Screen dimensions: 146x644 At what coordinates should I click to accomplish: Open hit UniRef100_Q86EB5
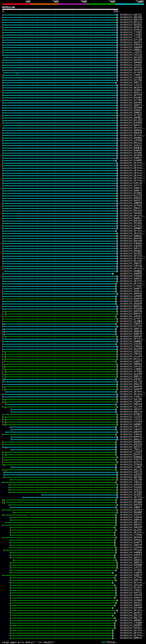click(131, 274)
